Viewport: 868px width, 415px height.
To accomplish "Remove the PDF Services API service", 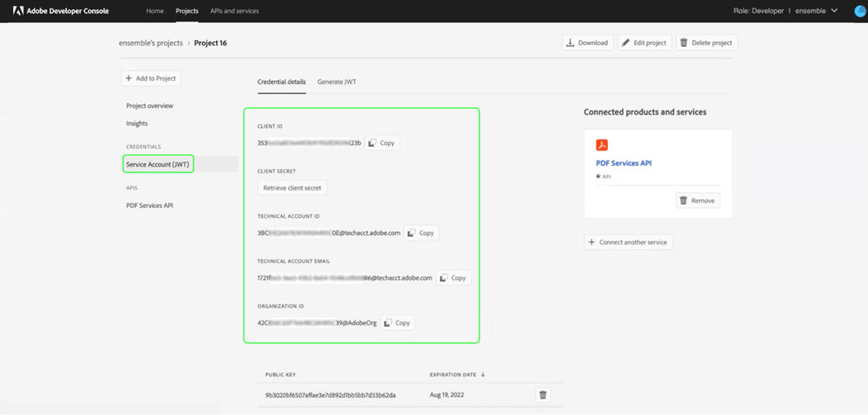I will pyautogui.click(x=698, y=200).
